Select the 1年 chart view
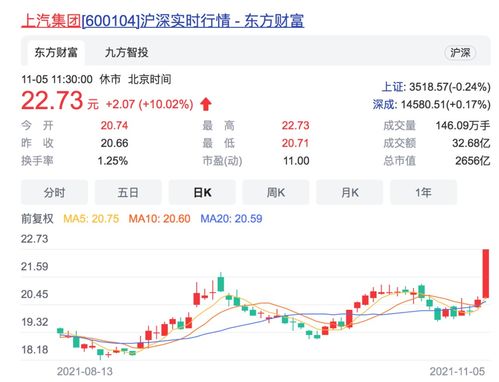499x382 pixels. click(423, 192)
